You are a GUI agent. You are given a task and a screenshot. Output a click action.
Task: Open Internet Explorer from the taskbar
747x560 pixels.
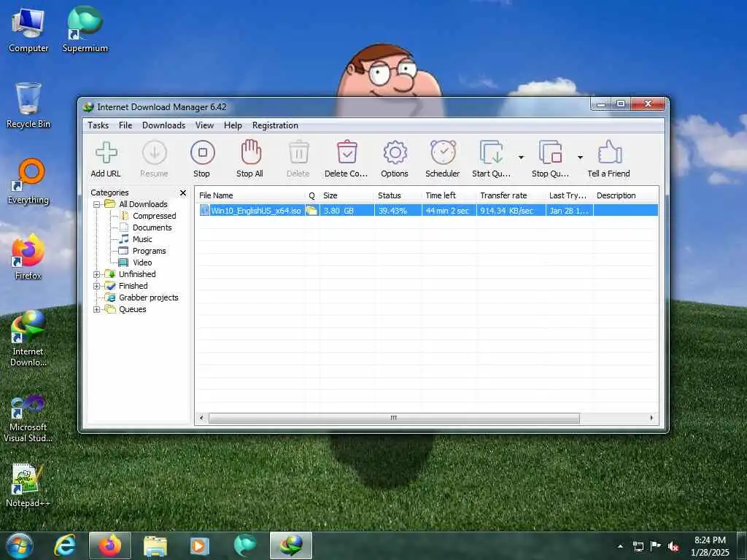64,545
